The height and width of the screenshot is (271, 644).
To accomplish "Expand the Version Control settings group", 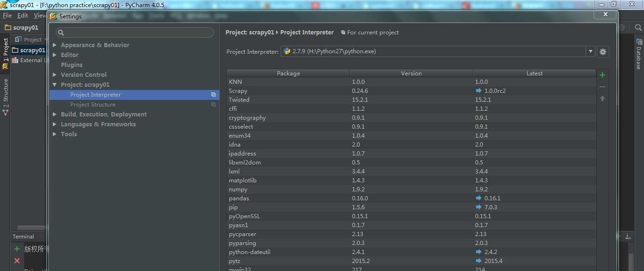I will coord(55,75).
